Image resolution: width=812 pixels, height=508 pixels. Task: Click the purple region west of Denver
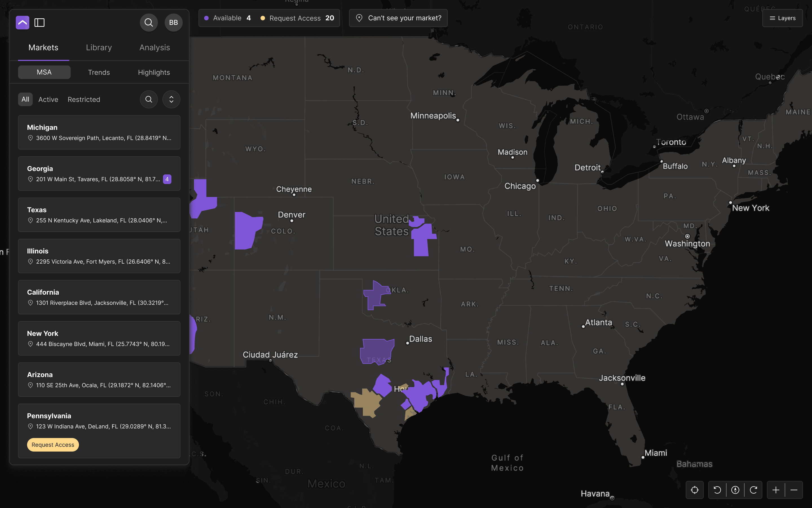click(x=247, y=231)
